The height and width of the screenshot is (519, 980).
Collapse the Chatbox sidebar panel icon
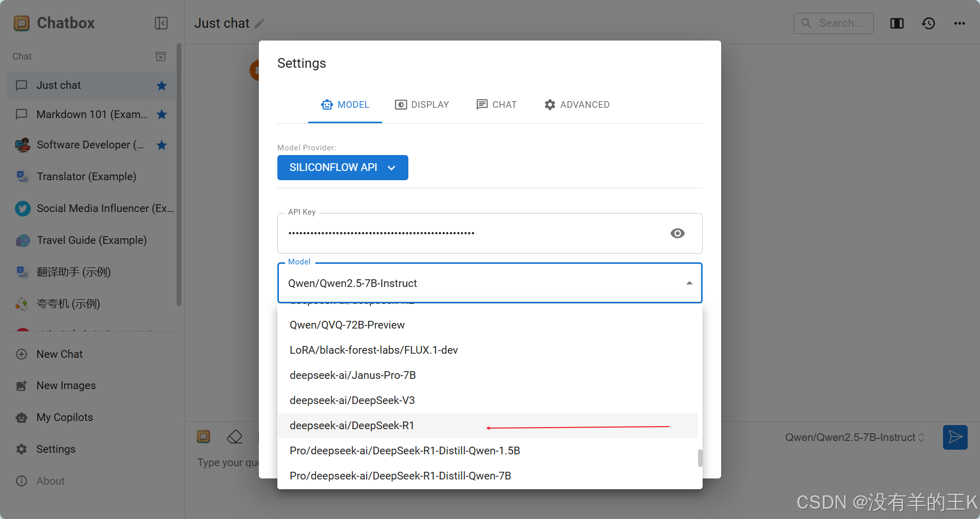161,23
